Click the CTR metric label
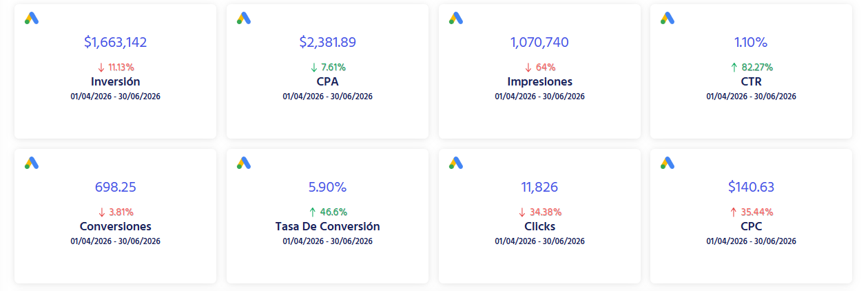Screen dimensions: 868x291 click(x=751, y=82)
